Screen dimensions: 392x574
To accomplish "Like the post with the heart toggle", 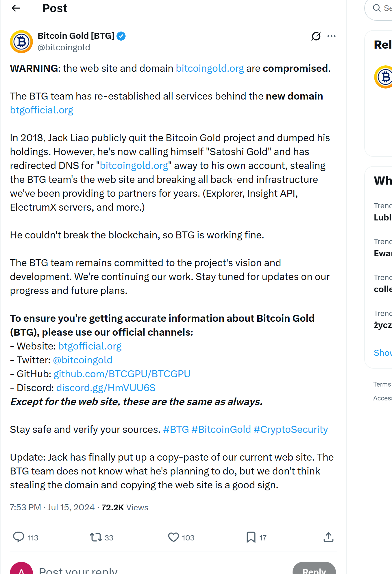I will (173, 538).
